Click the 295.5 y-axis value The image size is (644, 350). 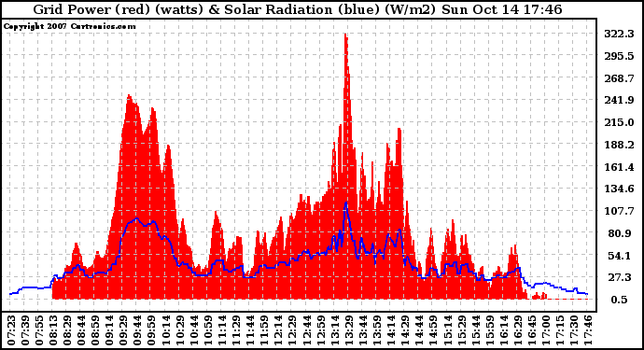click(619, 56)
